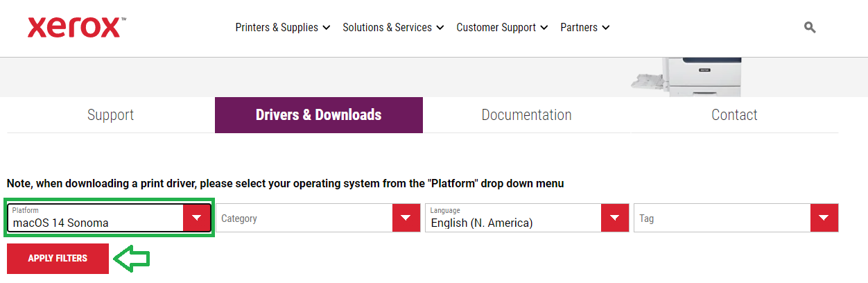868x283 pixels.
Task: Open the Category dropdown
Action: click(x=318, y=218)
